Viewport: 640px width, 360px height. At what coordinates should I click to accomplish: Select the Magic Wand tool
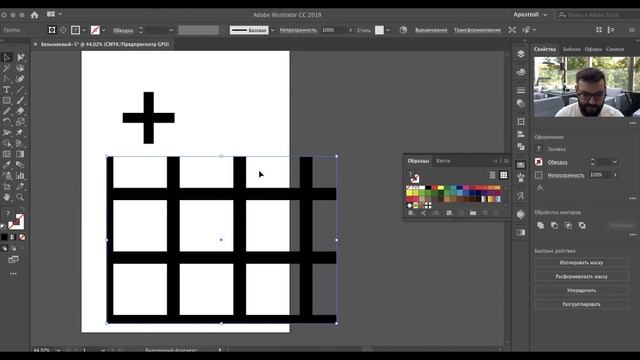click(x=7, y=68)
